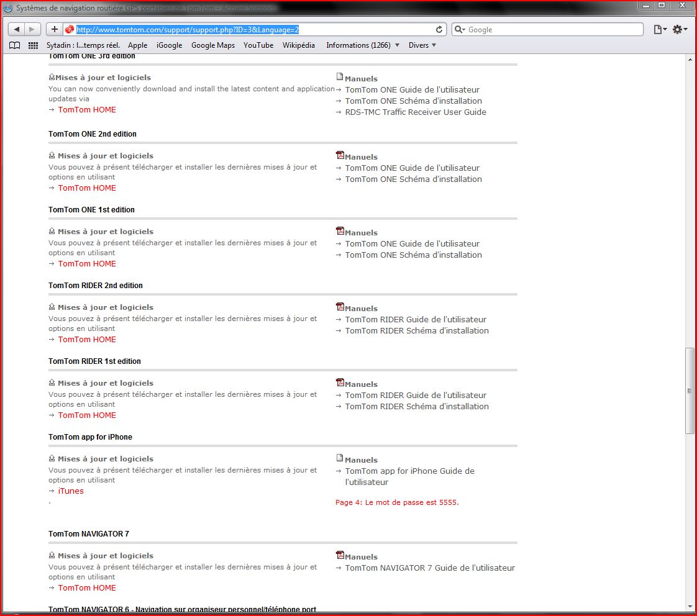Click update icon beside RIDER 2nd edition Mises à jour
697x616 pixels.
coord(52,307)
